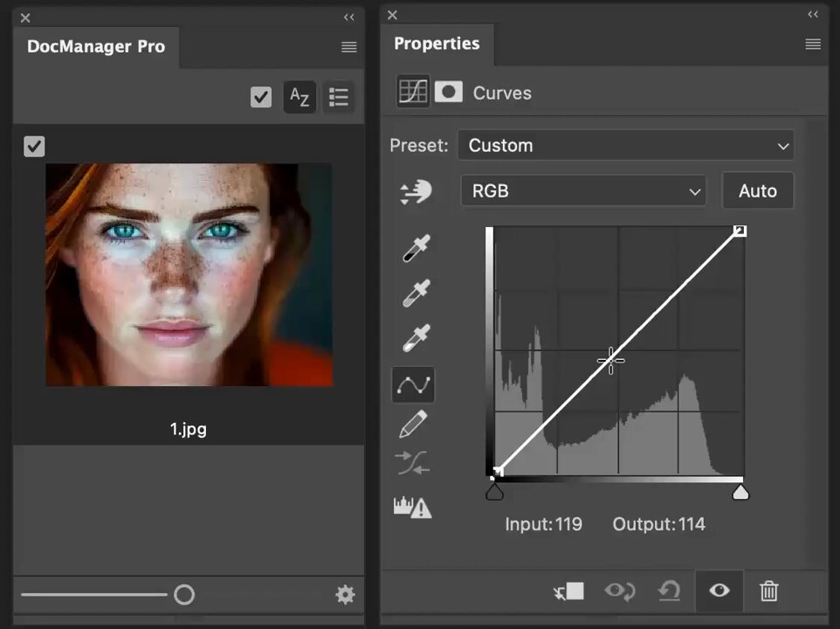Click the white point slider under histogram
The height and width of the screenshot is (629, 840).
(x=740, y=492)
